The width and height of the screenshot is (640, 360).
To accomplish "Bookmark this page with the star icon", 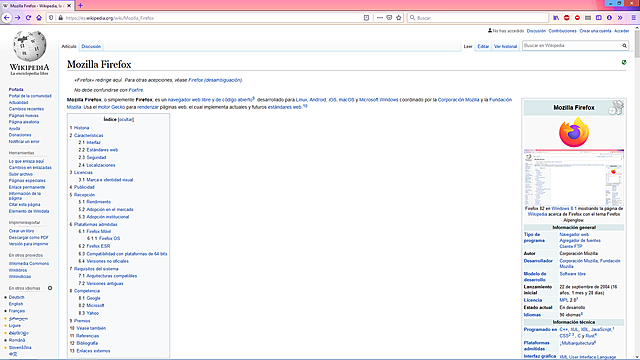I will tap(399, 18).
